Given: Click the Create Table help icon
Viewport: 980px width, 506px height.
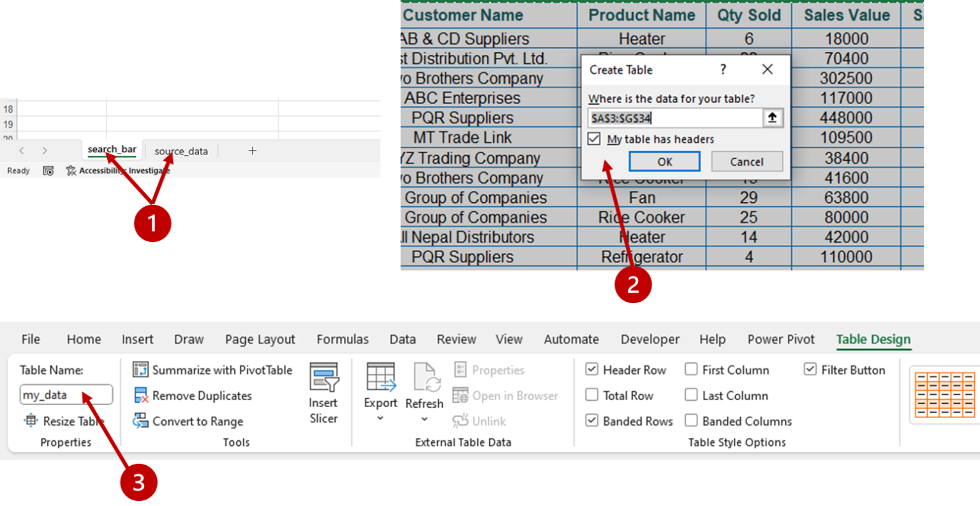Looking at the screenshot, I should coord(723,70).
